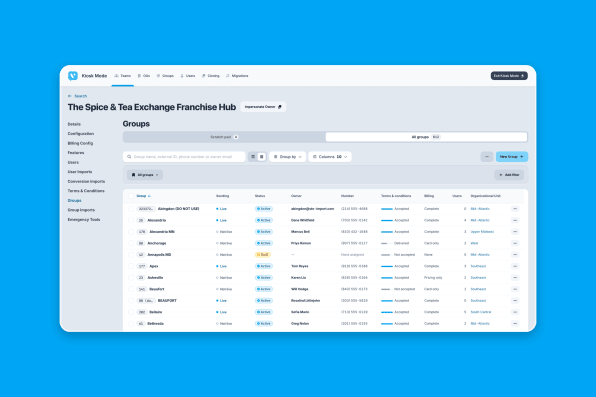Open the Users top navigation tab
Image resolution: width=596 pixels, height=397 pixels.
[187, 76]
